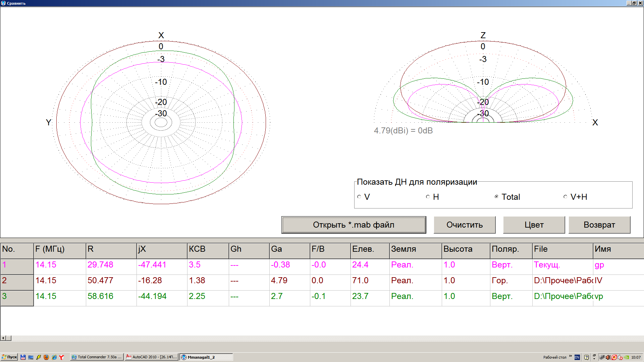Viewport: 644px width, 362px height.
Task: Launch Yandex browser from quick launch
Action: 62,357
